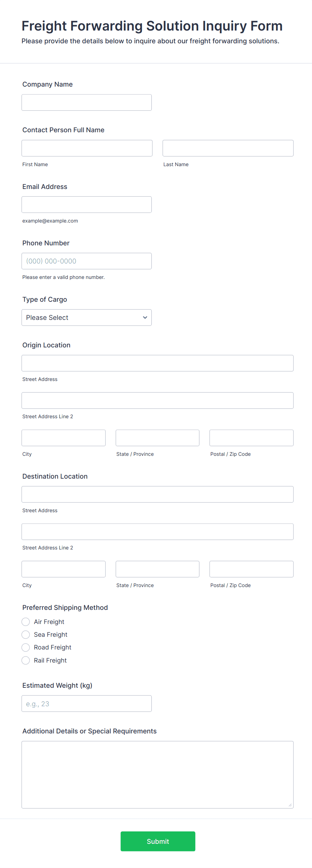Focus Origin Street Address Line 2 field
Image resolution: width=312 pixels, height=868 pixels.
157,401
